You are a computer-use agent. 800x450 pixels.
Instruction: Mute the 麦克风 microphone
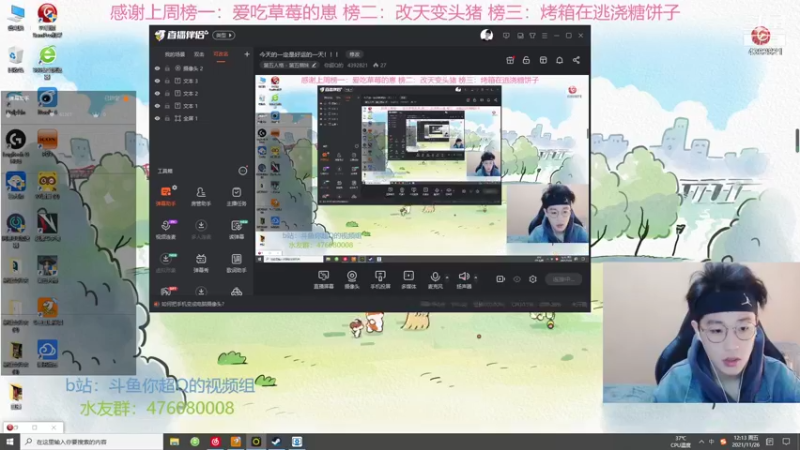(x=435, y=280)
